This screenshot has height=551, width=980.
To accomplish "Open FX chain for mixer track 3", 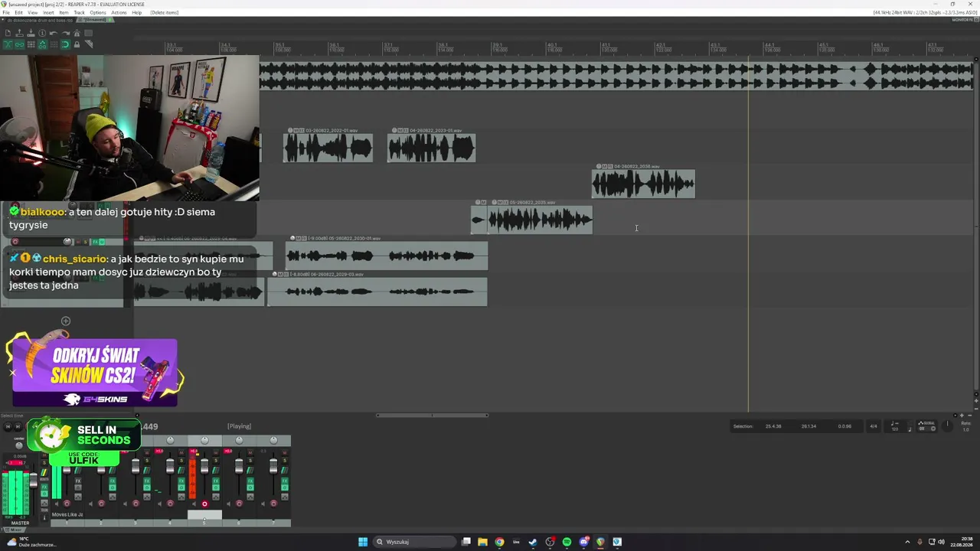I will [146, 481].
